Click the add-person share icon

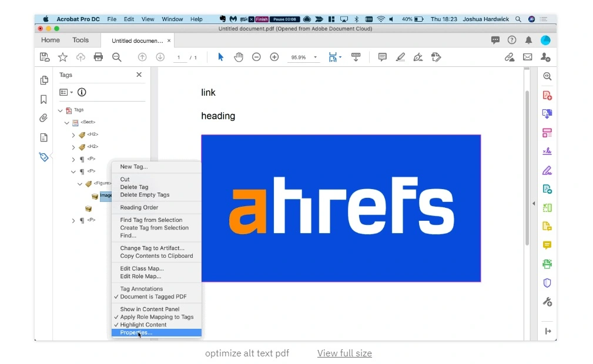pyautogui.click(x=545, y=57)
